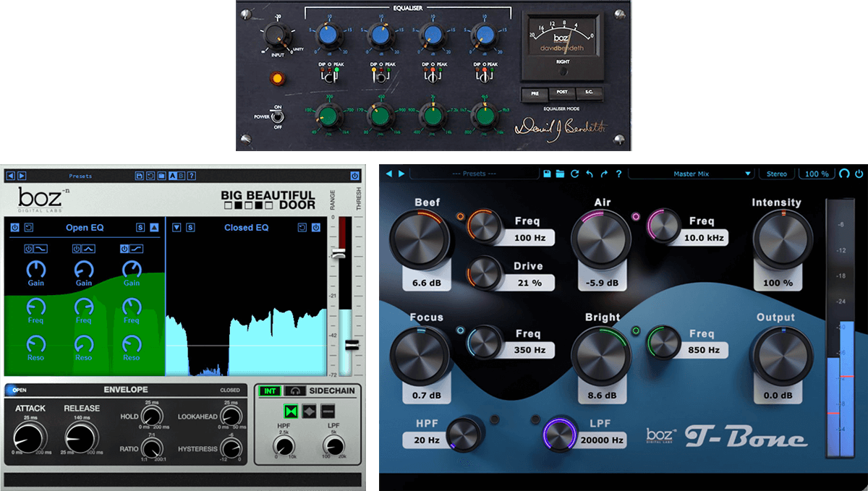Screen dimensions: 868x491
Task: Go to next preset in Big Beautiful Door
Action: click(22, 176)
